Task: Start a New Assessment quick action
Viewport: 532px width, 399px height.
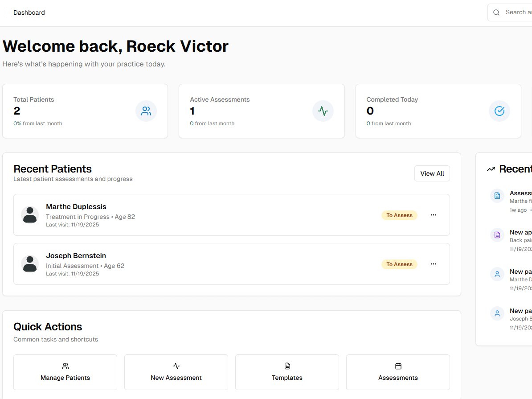Action: coord(176,372)
